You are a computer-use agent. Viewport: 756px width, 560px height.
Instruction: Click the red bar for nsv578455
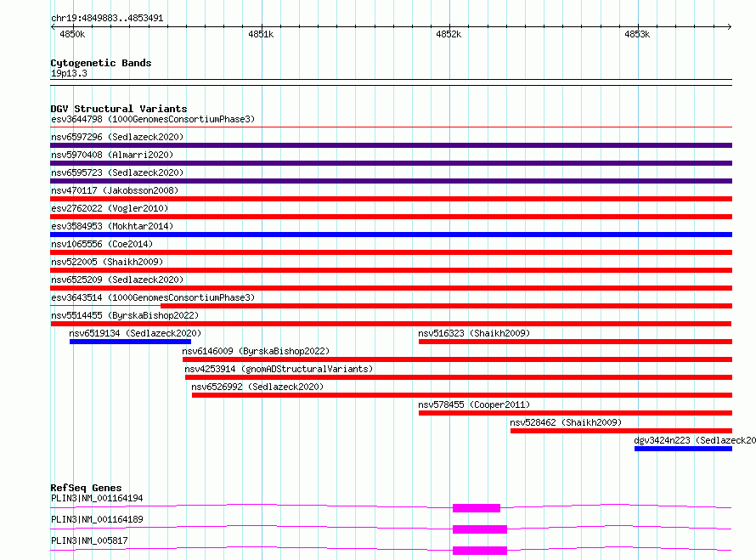pos(575,413)
